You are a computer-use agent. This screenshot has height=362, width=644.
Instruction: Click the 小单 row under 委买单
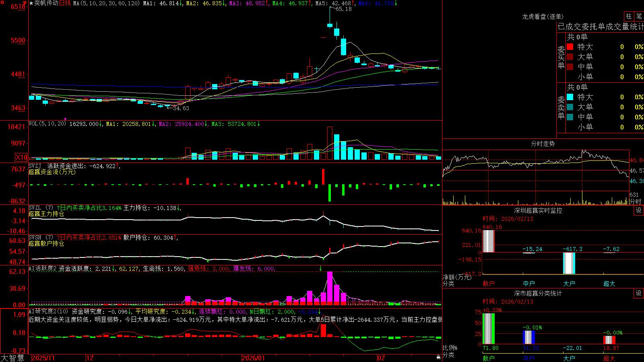(605, 77)
